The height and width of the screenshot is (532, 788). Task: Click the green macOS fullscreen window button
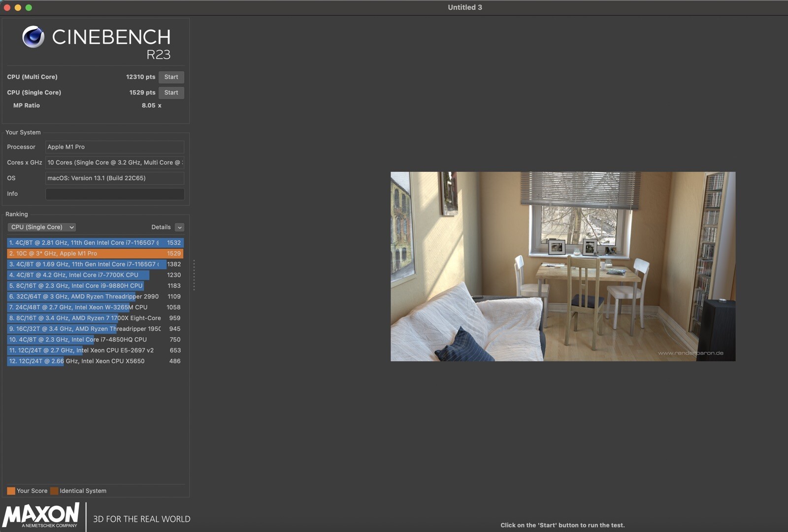click(29, 7)
